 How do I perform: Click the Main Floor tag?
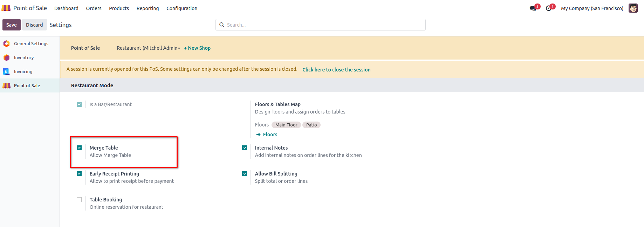pos(286,125)
